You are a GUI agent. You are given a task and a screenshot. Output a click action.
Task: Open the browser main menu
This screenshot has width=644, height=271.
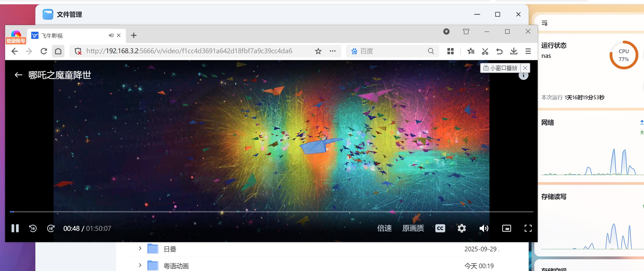(528, 51)
